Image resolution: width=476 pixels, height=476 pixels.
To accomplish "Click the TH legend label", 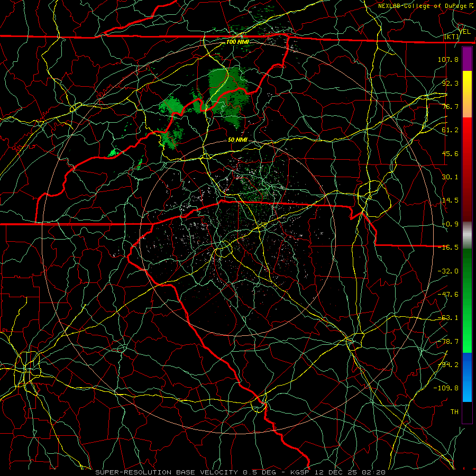I will (454, 412).
